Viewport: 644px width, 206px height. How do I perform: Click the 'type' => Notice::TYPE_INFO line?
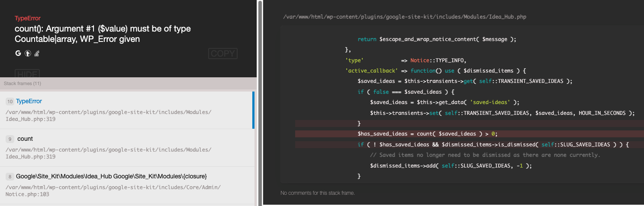[406, 60]
